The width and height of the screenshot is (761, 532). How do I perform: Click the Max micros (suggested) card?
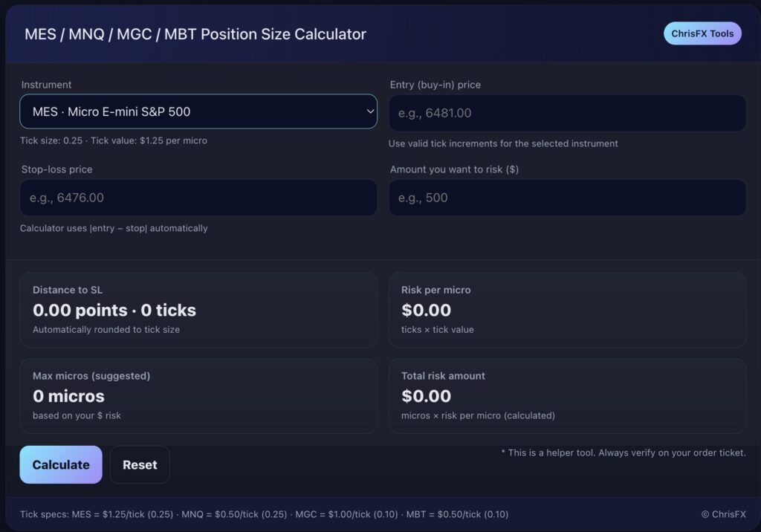(x=198, y=395)
